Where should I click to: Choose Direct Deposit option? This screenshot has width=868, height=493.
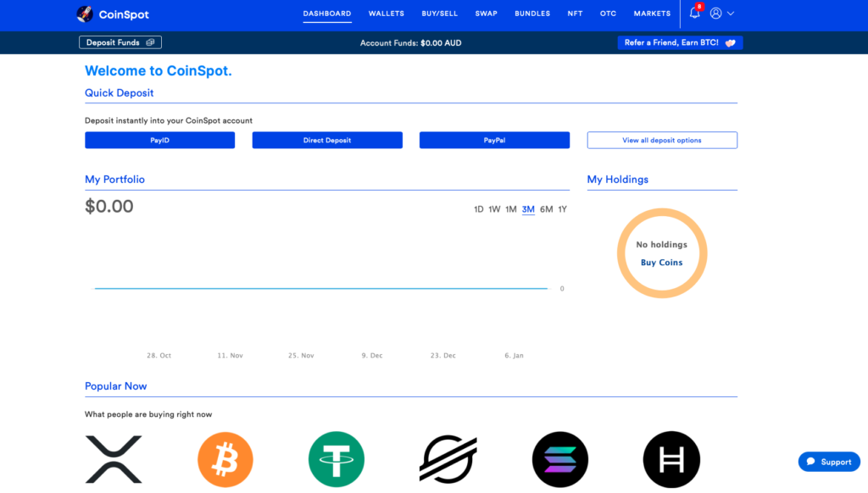[327, 140]
